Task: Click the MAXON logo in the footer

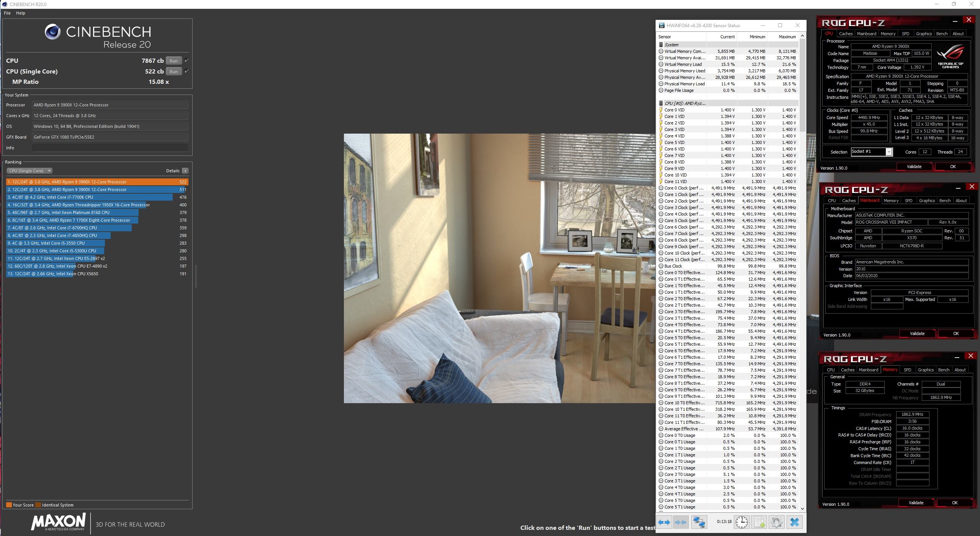Action: click(x=58, y=522)
